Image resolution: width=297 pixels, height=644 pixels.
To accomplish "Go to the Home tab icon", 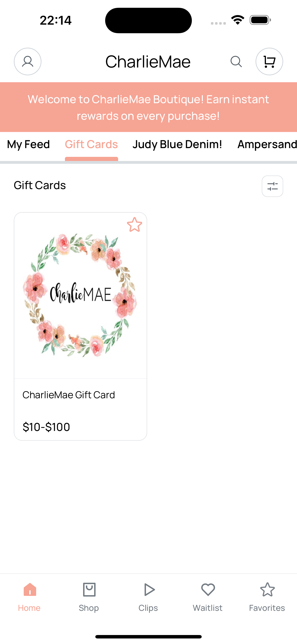I will click(30, 589).
